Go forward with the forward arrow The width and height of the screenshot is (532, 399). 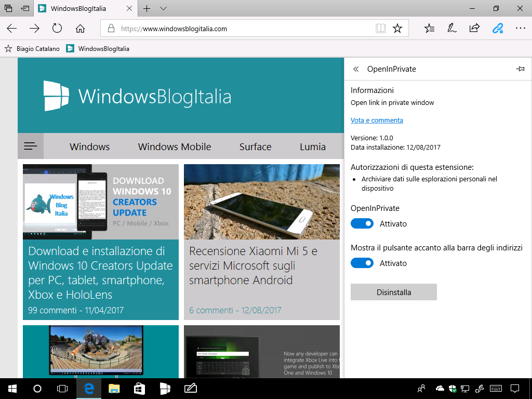coord(35,29)
